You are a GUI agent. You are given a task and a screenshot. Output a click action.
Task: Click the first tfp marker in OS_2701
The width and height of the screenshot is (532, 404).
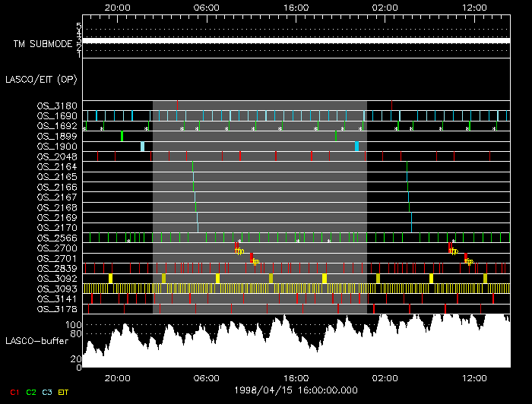[255, 261]
